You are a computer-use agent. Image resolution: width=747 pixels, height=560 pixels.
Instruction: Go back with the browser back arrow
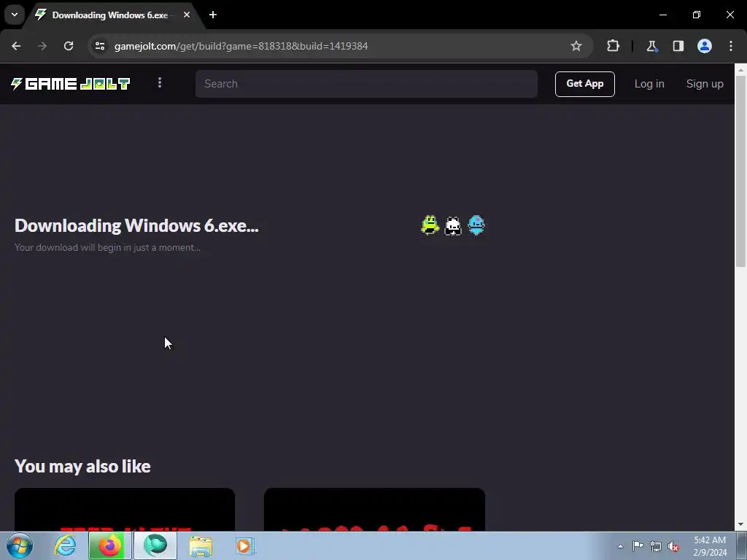point(16,46)
